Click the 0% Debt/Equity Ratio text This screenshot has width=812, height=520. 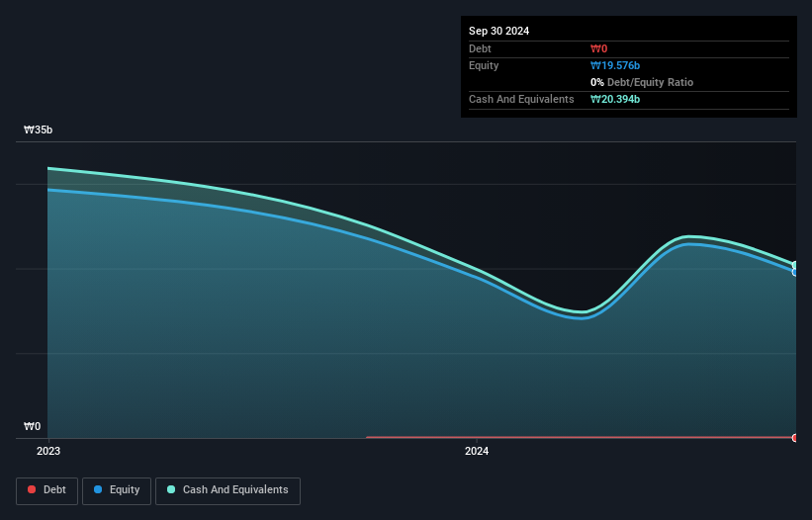click(642, 82)
